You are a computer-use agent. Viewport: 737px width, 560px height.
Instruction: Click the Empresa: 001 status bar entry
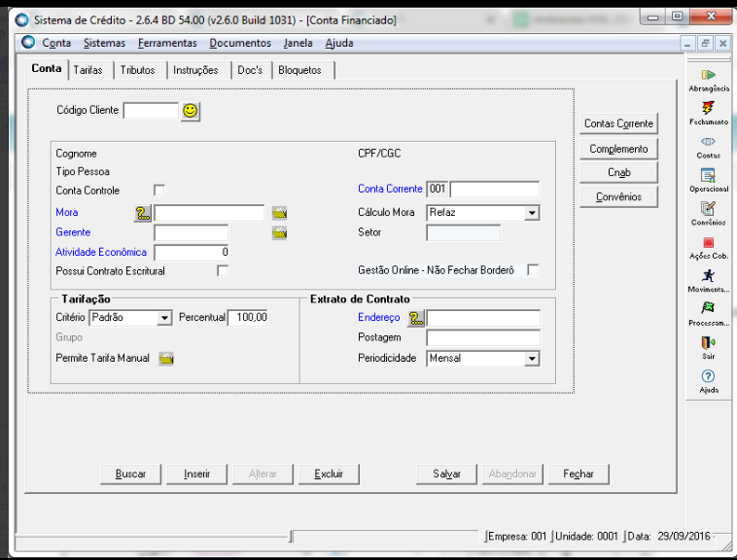[517, 537]
